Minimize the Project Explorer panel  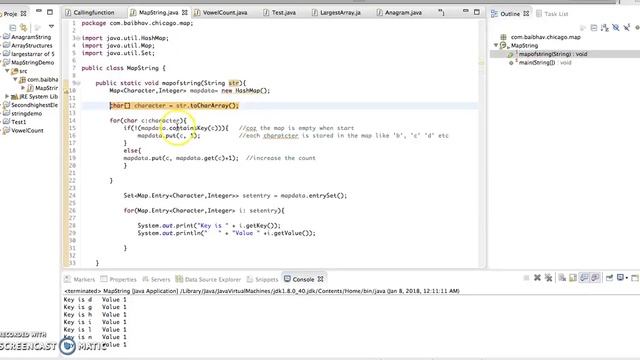39,12
